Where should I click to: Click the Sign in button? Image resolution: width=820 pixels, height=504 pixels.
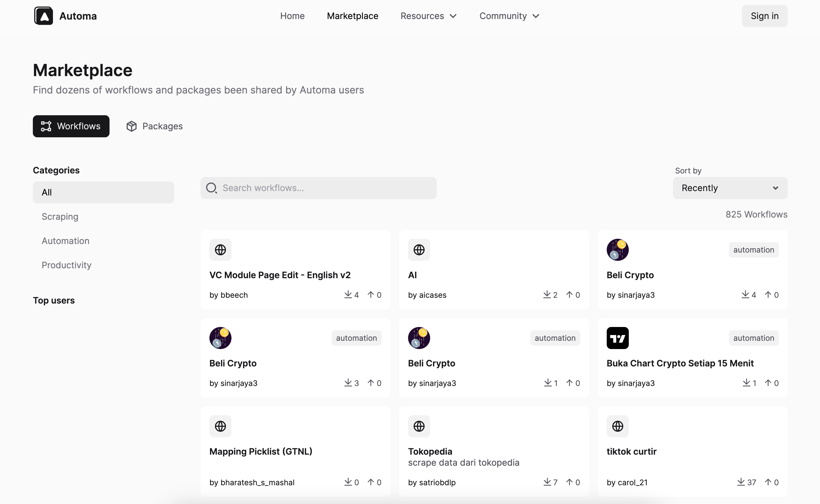coord(764,16)
